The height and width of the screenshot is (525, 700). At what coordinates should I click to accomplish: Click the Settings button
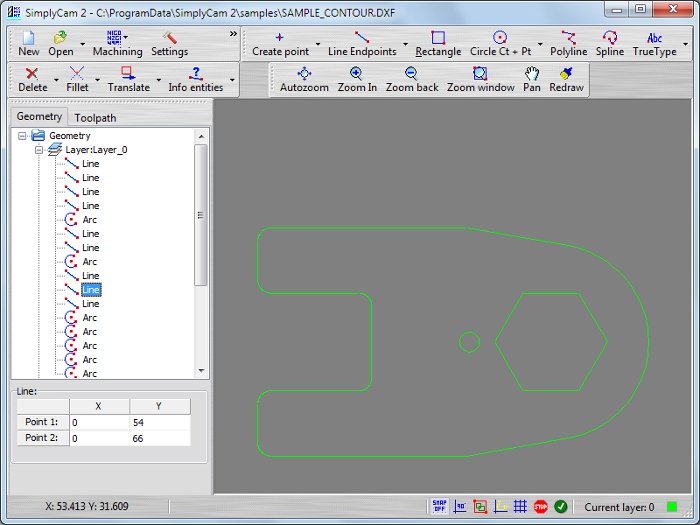pos(169,43)
